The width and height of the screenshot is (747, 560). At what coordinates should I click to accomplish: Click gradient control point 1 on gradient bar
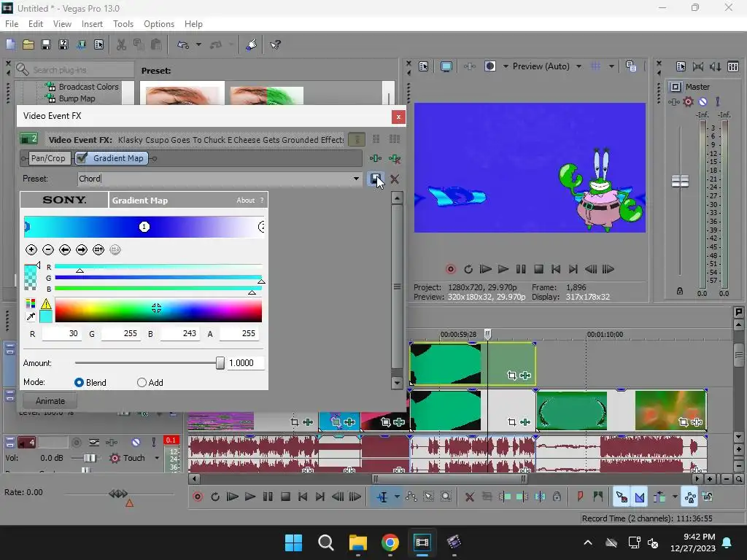click(144, 227)
